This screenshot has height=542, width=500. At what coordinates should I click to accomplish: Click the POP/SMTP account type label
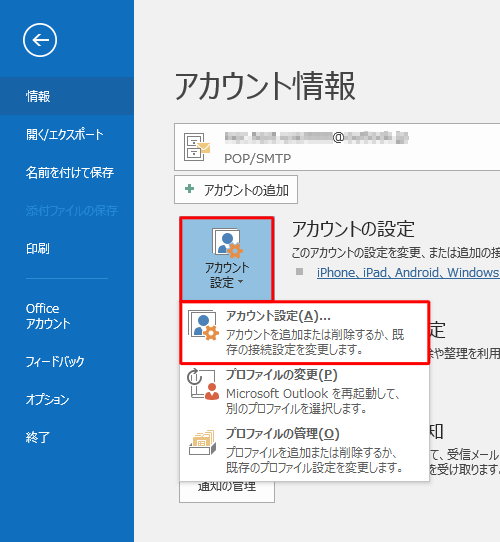(x=258, y=158)
